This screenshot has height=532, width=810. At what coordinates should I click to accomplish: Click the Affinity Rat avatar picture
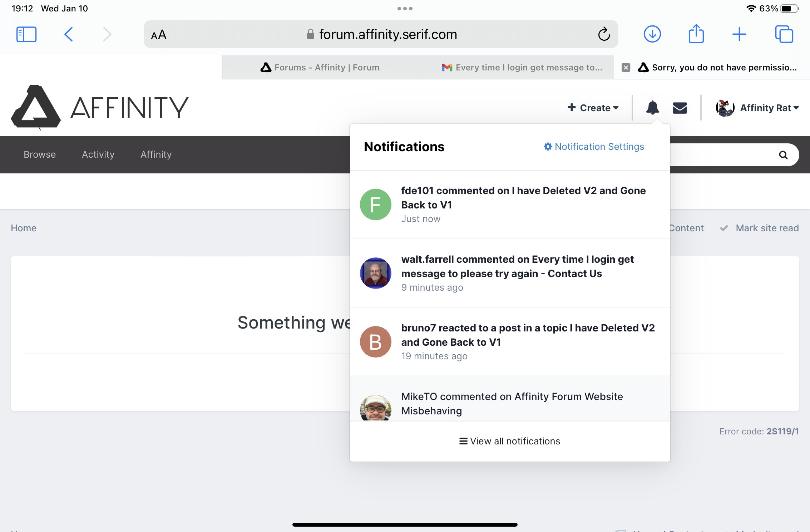(x=725, y=108)
